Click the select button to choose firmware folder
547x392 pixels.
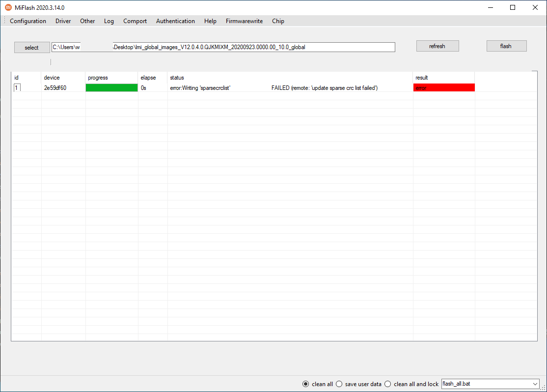click(32, 48)
